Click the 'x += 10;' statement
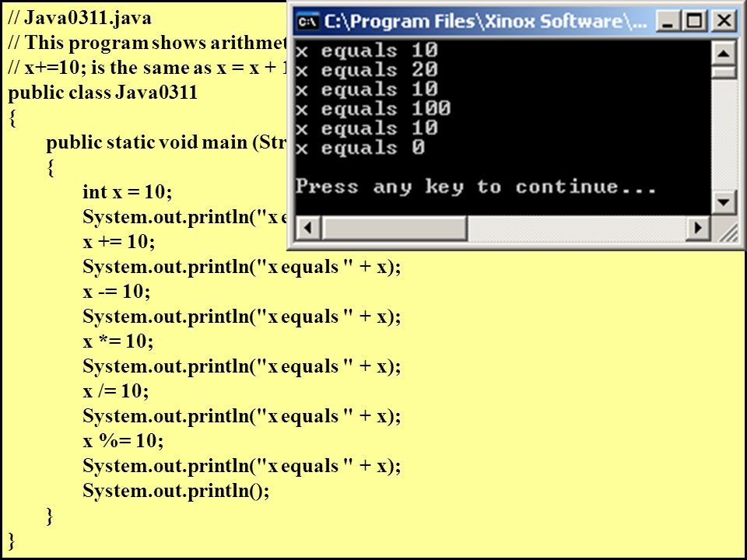747x560 pixels. pos(118,242)
